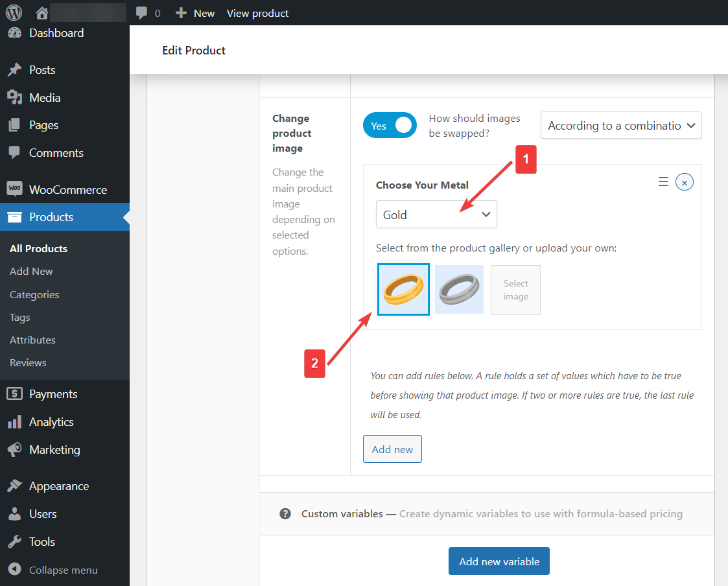The width and height of the screenshot is (728, 586).
Task: Open the Reviews submenu
Action: tap(28, 362)
